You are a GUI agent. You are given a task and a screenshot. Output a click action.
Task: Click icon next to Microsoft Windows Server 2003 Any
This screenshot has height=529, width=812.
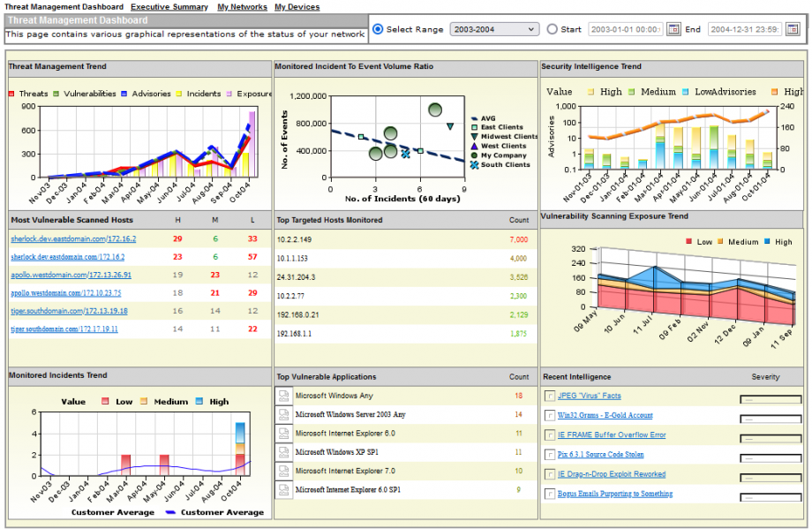pyautogui.click(x=284, y=414)
